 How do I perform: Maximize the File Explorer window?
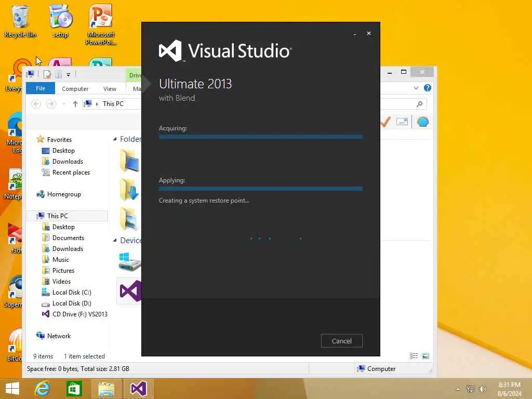tap(403, 72)
